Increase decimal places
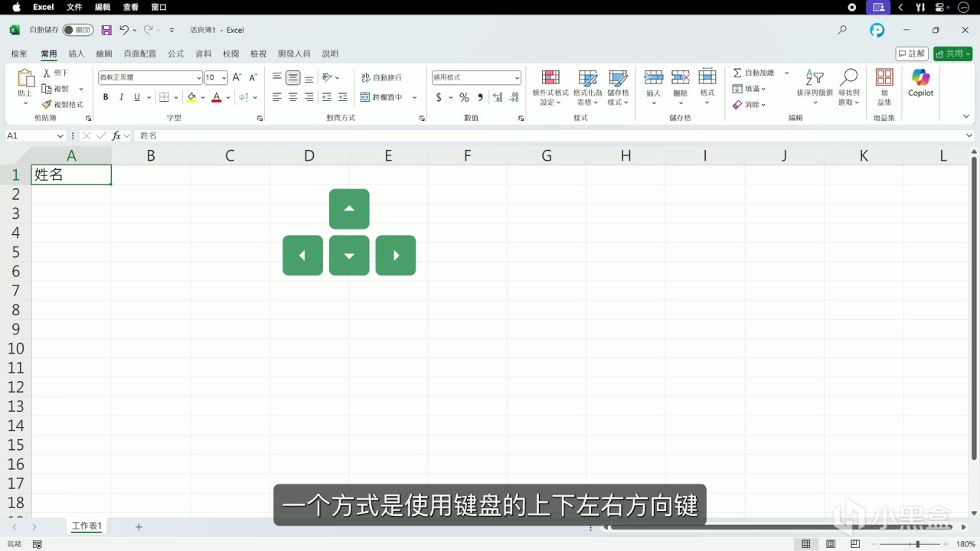Image resolution: width=980 pixels, height=551 pixels. tap(498, 97)
